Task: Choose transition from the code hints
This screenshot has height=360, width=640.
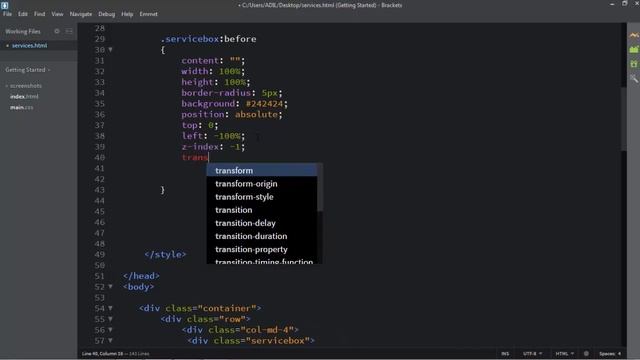Action: 262,210
